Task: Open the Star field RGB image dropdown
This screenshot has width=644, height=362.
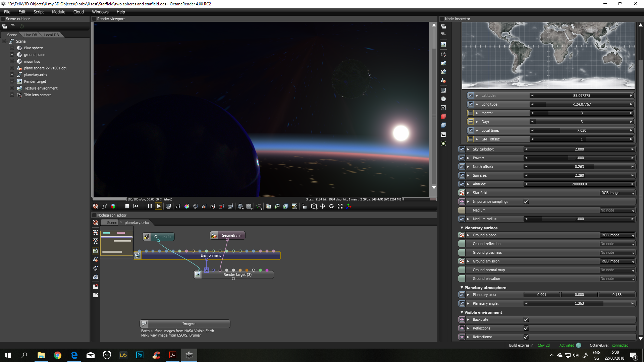Action: point(618,193)
